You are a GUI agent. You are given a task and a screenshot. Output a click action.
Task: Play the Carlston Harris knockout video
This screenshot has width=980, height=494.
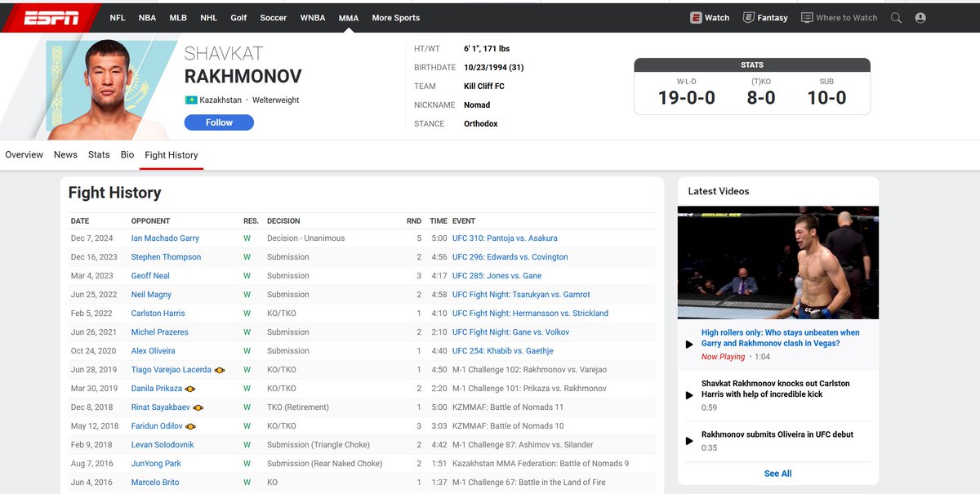[689, 395]
